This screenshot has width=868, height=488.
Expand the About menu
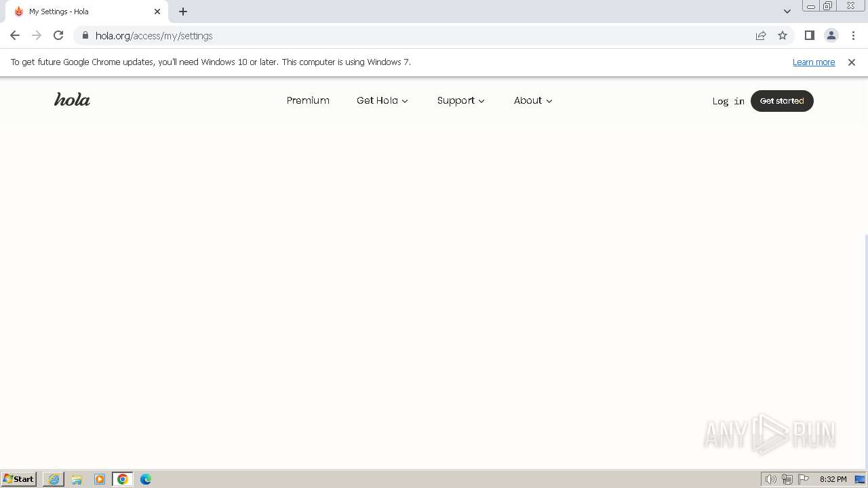(533, 100)
